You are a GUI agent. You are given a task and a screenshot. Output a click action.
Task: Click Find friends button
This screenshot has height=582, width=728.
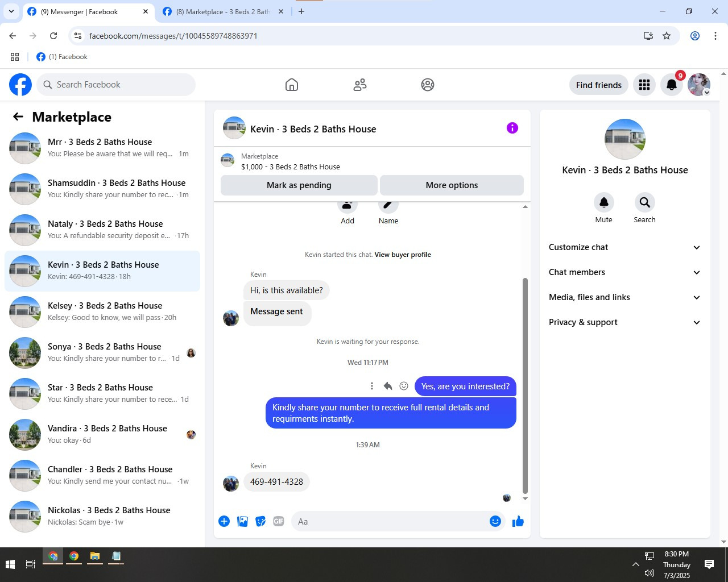pos(599,85)
